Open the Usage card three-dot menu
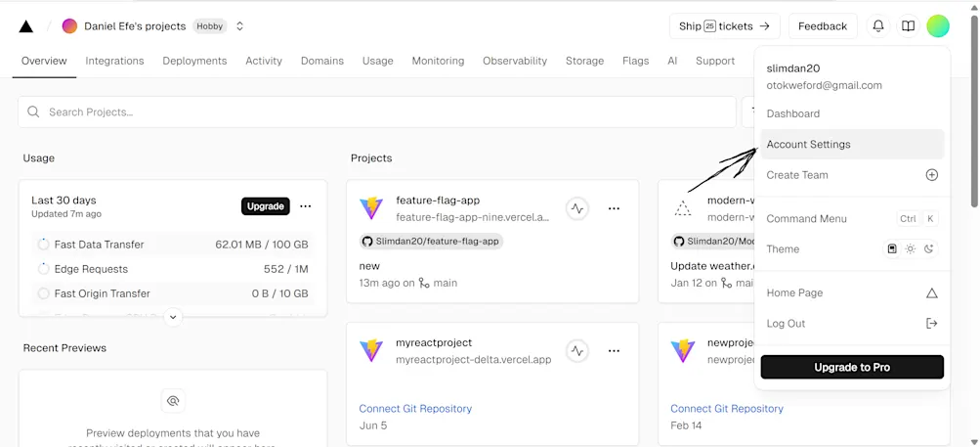Viewport: 980px width, 447px height. [x=305, y=206]
